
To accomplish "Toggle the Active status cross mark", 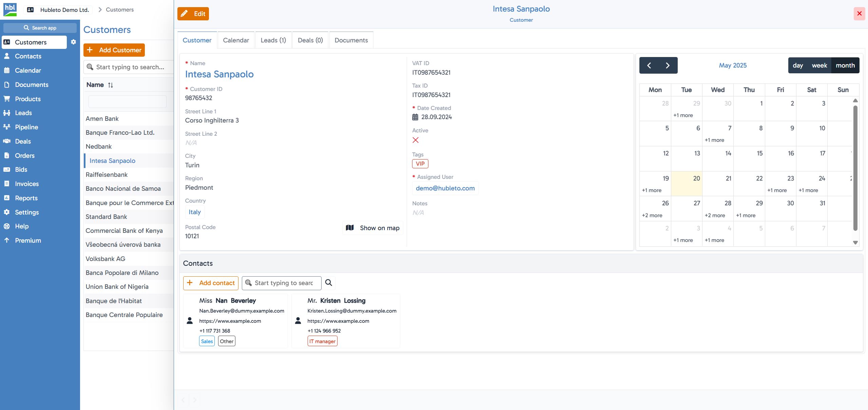I will tap(416, 140).
